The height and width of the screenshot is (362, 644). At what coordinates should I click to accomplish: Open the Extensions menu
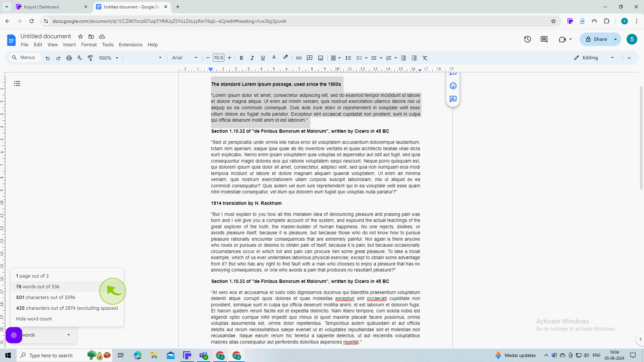pos(130,45)
